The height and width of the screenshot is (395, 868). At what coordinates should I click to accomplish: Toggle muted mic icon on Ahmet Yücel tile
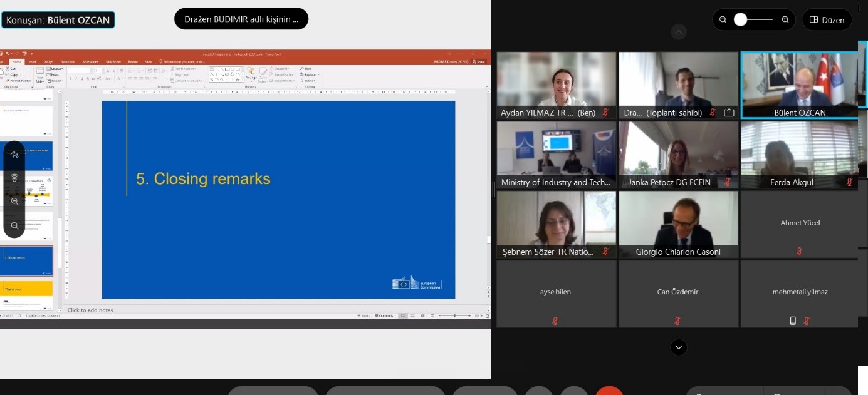(x=799, y=251)
